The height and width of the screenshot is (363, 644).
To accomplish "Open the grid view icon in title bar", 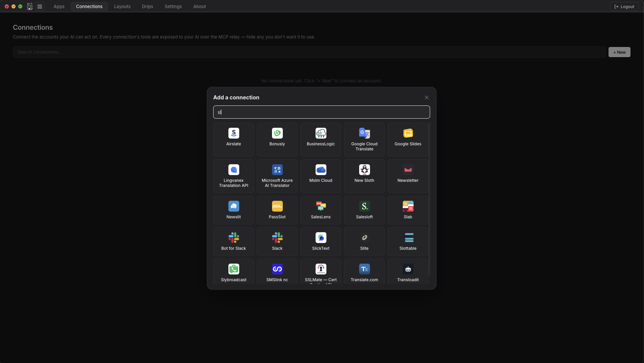I will [x=40, y=6].
